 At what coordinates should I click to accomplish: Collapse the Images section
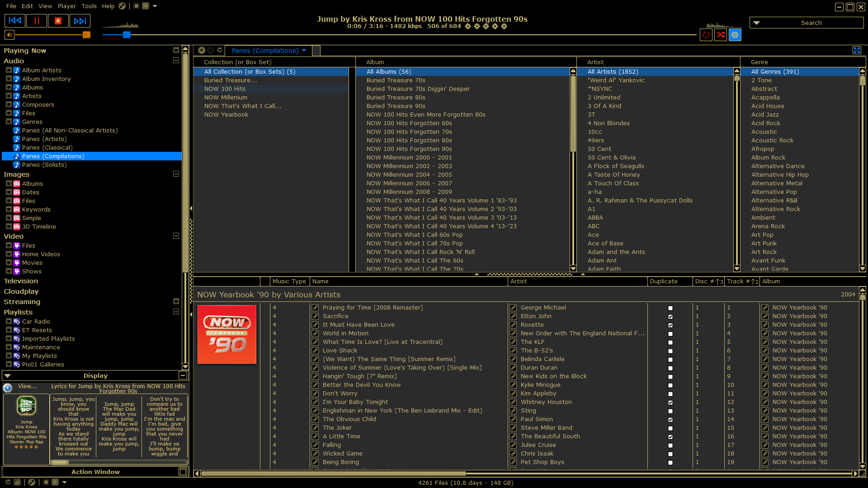click(x=176, y=174)
